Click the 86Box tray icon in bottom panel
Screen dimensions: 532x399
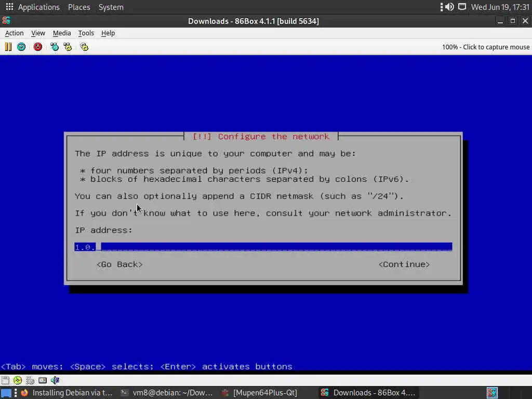[x=492, y=393]
